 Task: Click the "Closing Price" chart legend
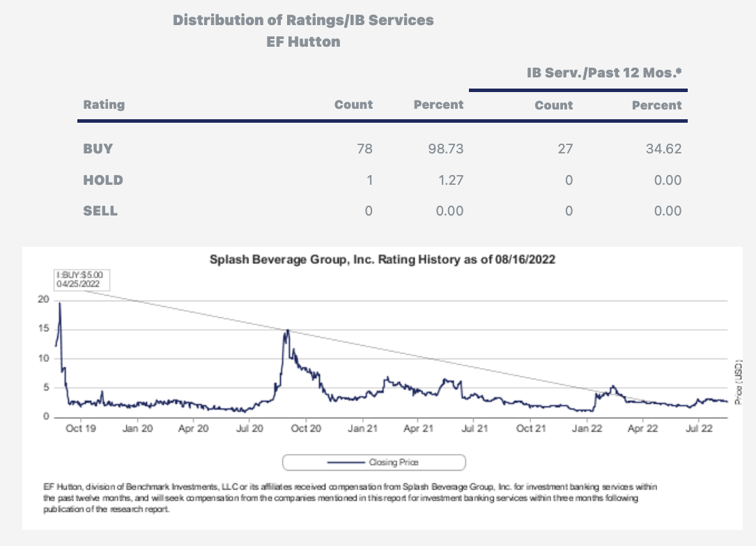373,462
